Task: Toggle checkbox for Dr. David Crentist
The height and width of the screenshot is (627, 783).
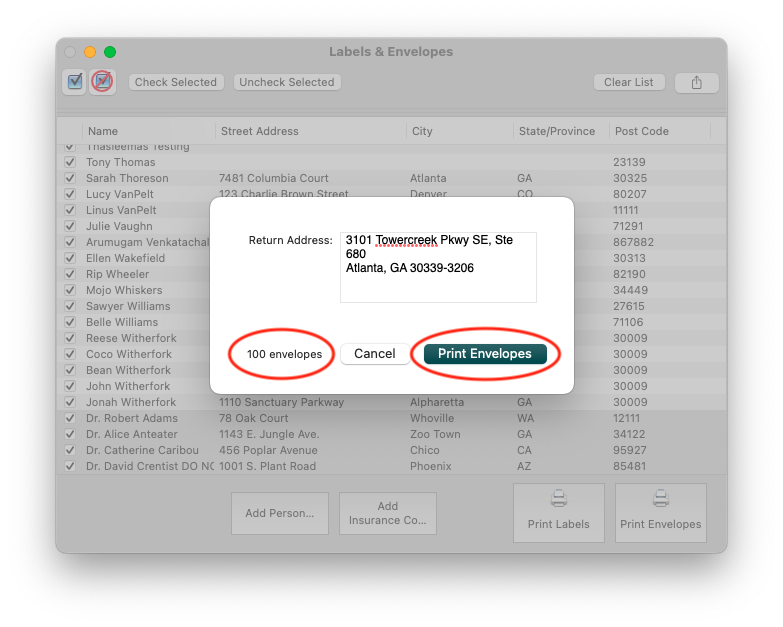Action: (x=70, y=466)
